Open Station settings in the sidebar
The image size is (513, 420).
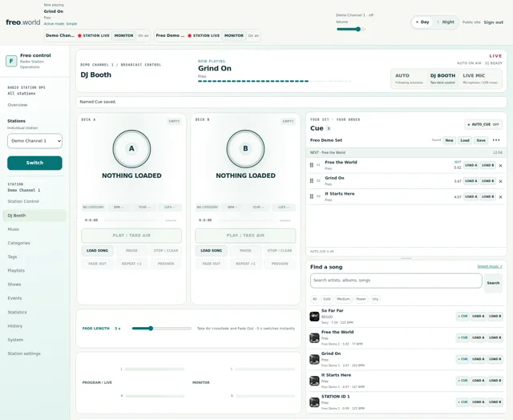point(24,353)
